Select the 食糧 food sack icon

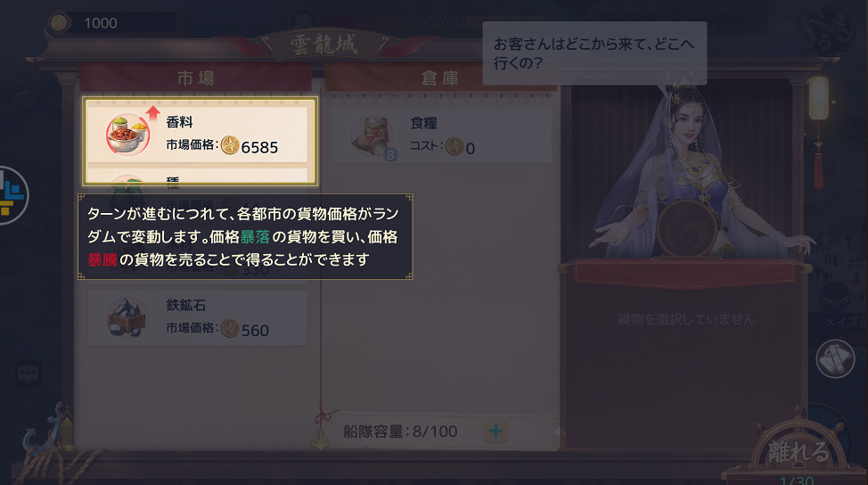[x=373, y=136]
